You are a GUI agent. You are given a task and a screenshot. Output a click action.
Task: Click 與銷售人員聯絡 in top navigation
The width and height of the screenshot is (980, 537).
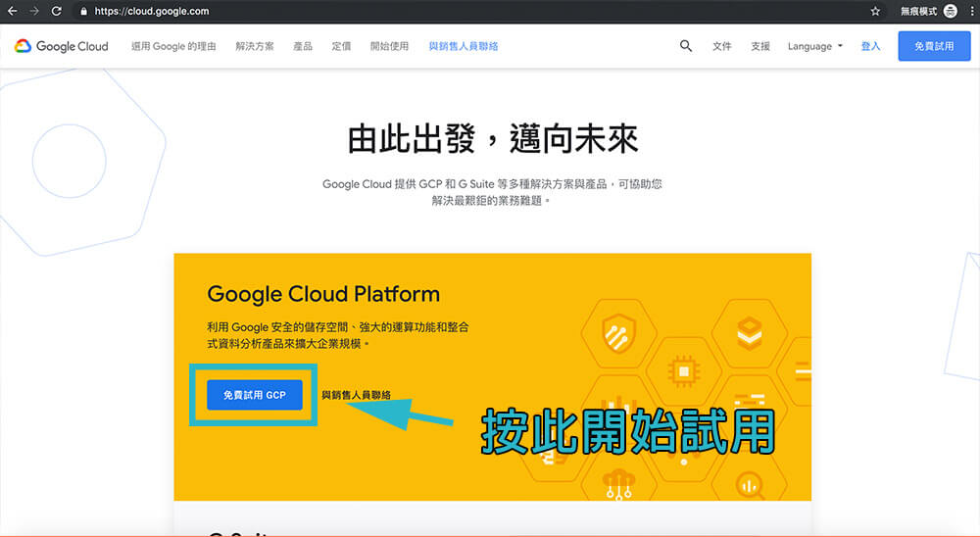pyautogui.click(x=464, y=46)
